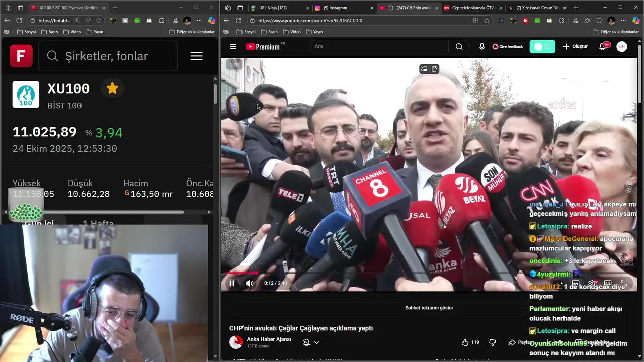Click the YouTube search magnifier button
Screen dimensions: 644x362
[x=459, y=46]
